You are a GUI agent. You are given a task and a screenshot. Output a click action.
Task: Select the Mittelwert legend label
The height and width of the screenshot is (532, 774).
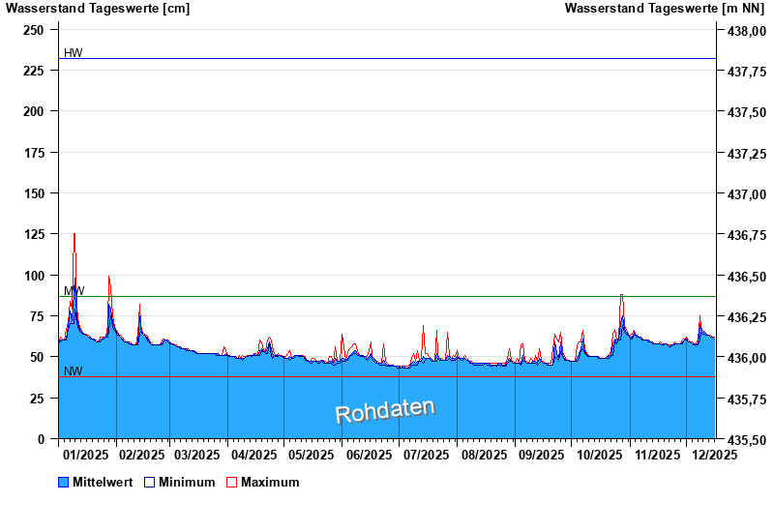click(102, 482)
